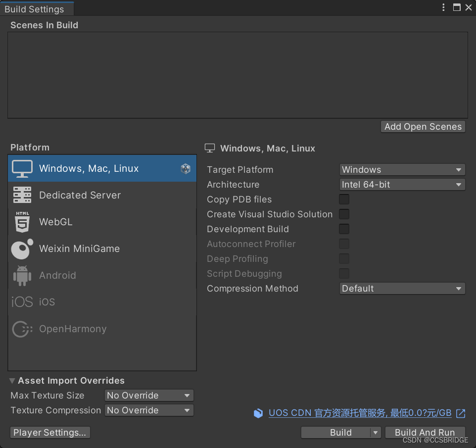Enable the Copy PDB files checkbox
Screen dimensions: 476x448
pos(344,199)
